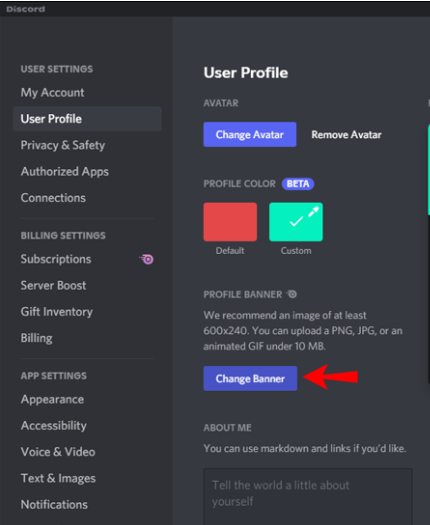430x525 pixels.
Task: Click the Nitro icon beside Subscriptions
Action: pos(147,259)
